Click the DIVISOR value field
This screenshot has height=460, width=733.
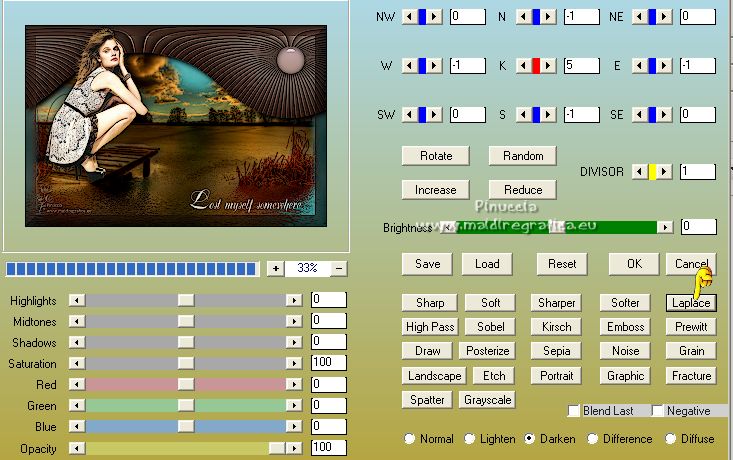click(x=697, y=172)
